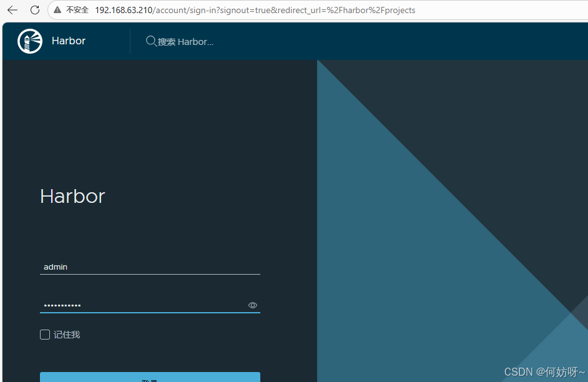Click the blue login button
Image resolution: width=588 pixels, height=382 pixels.
point(150,377)
